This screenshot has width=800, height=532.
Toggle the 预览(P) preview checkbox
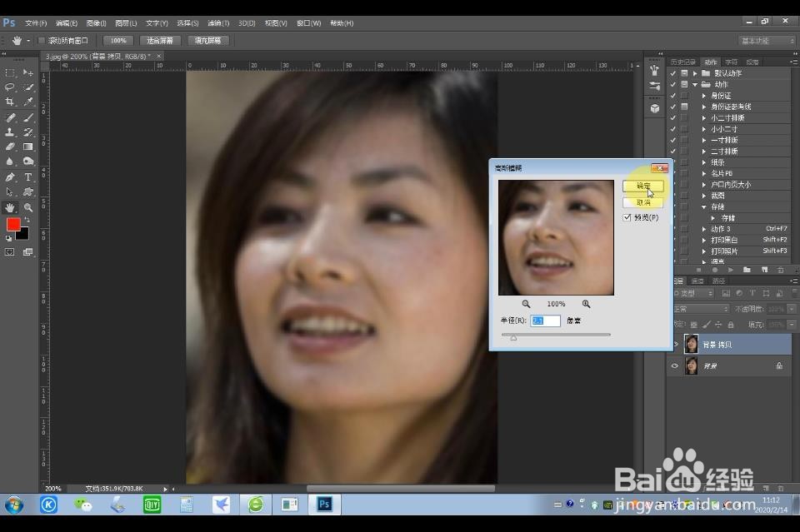pos(627,217)
